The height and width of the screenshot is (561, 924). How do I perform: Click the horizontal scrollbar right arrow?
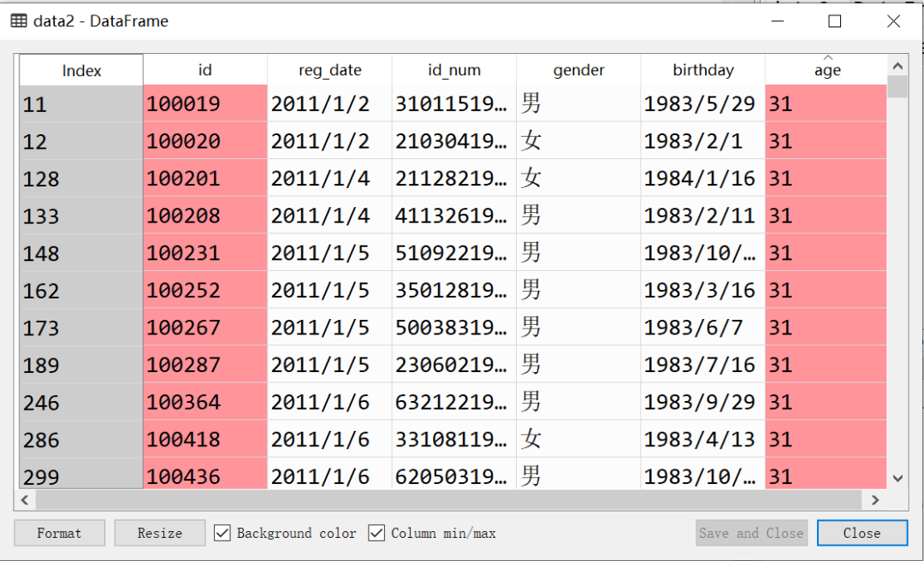pyautogui.click(x=875, y=500)
